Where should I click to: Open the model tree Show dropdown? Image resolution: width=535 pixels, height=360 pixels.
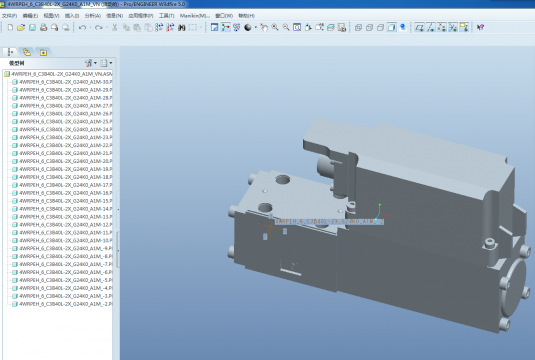click(106, 63)
